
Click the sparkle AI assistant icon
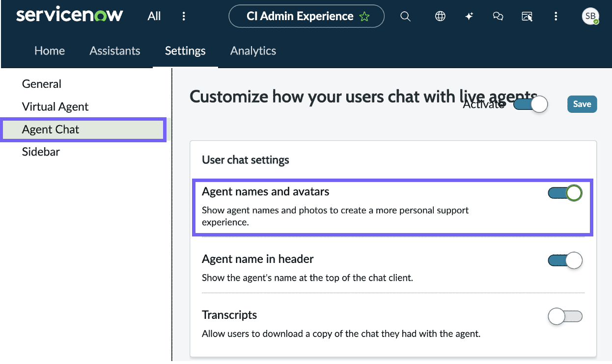(469, 16)
